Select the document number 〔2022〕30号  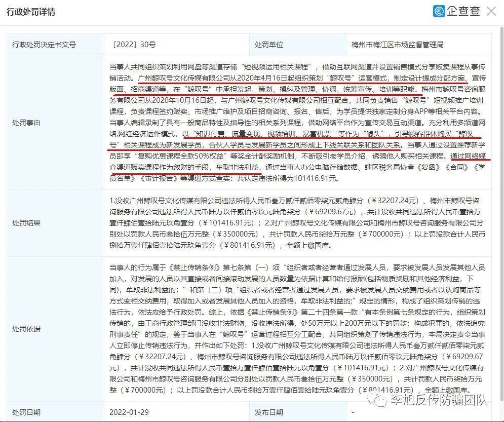[x=132, y=45]
